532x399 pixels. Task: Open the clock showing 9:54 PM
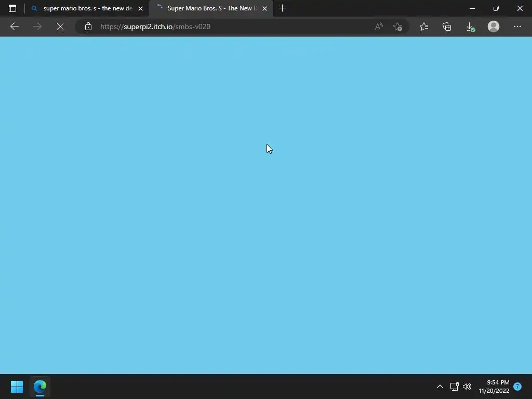tap(494, 387)
